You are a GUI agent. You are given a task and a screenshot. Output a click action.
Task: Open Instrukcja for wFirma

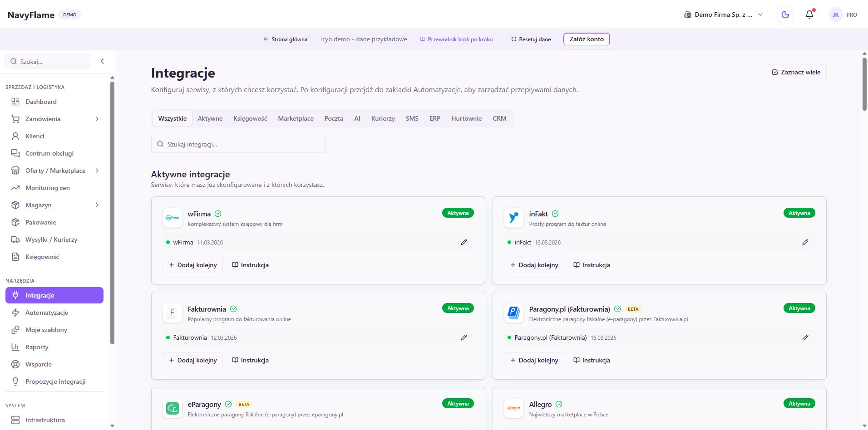pos(251,265)
